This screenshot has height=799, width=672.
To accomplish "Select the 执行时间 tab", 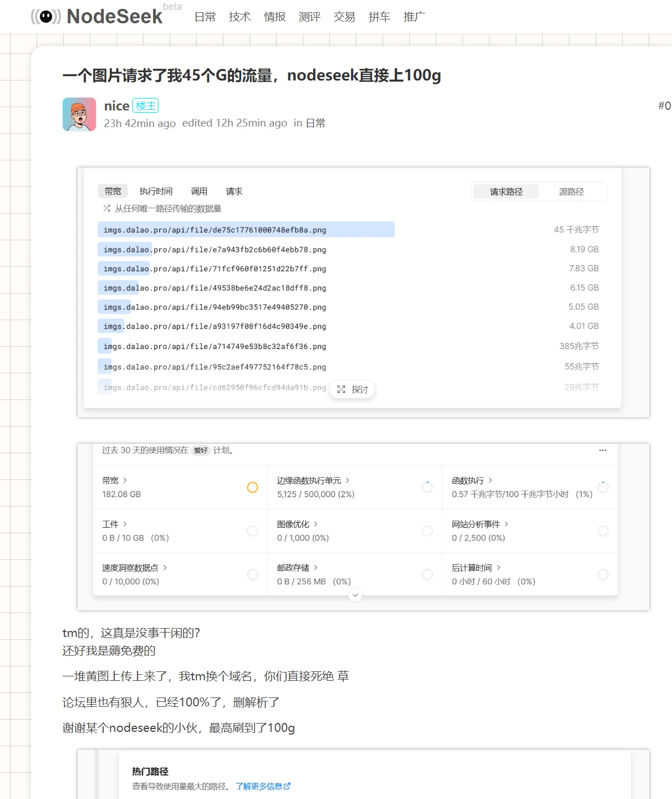I will point(156,191).
